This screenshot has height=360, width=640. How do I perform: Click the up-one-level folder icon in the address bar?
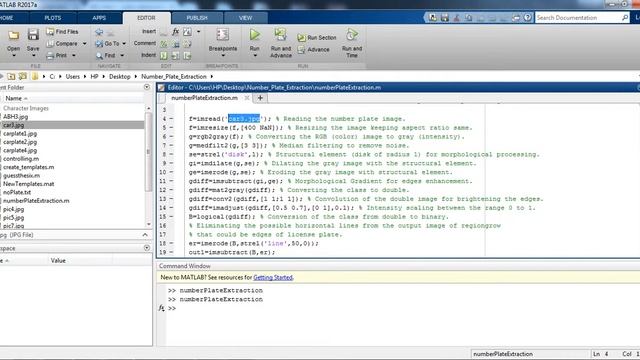click(11, 76)
